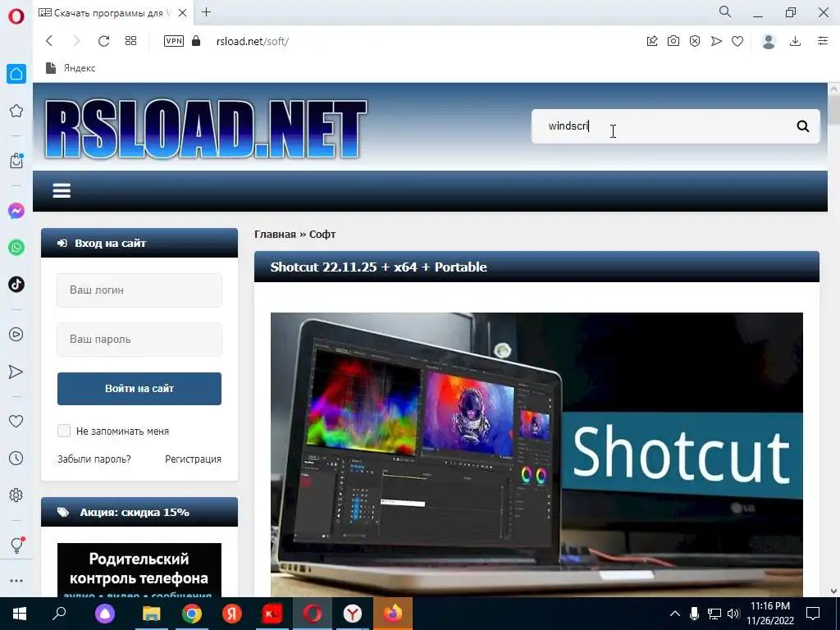Open the Opera menu logo
The image size is (840, 630).
pos(16,16)
